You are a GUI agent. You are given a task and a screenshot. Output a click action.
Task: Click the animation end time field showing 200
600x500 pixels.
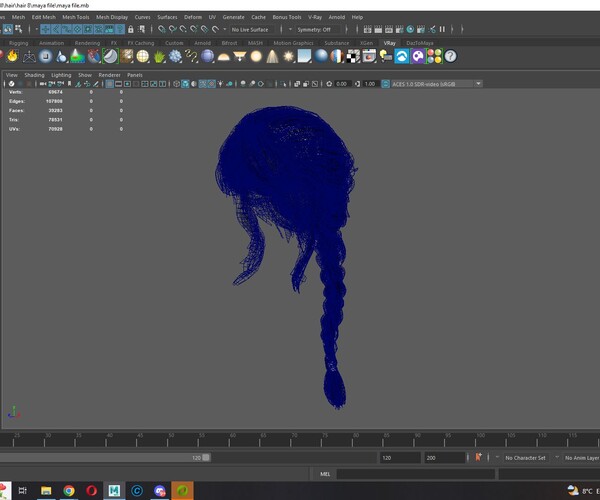(x=445, y=458)
